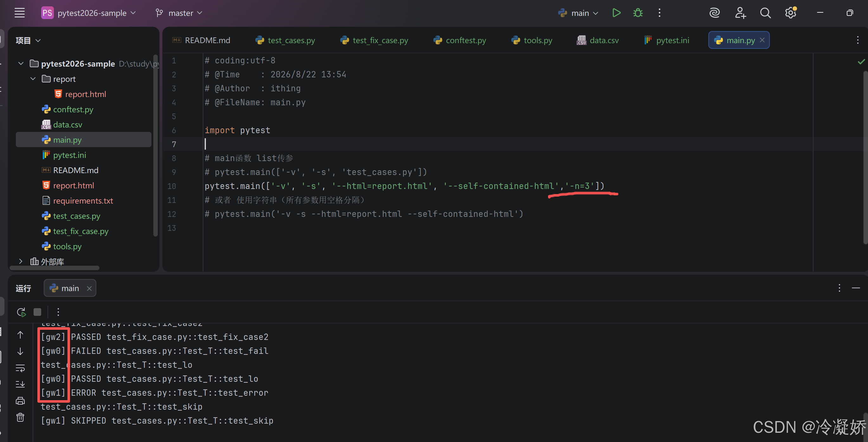Collapse the pytest2026-sample root folder
This screenshot has width=868, height=442.
pos(21,63)
